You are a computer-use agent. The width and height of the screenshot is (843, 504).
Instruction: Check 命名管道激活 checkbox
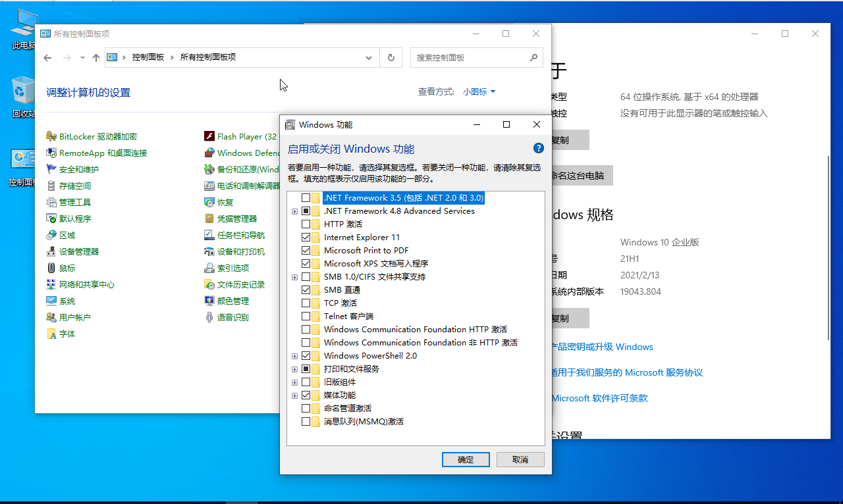click(x=306, y=409)
